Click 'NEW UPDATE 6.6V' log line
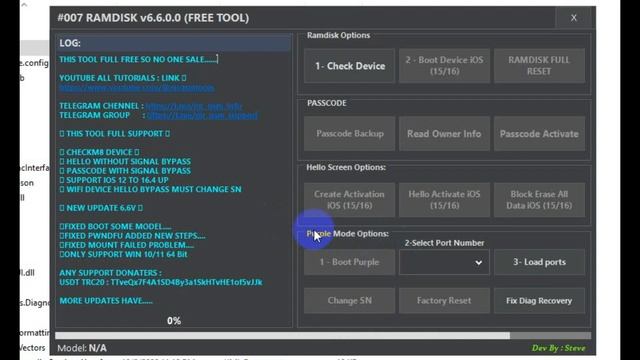Viewport: 640px width, 360px height. coord(101,208)
